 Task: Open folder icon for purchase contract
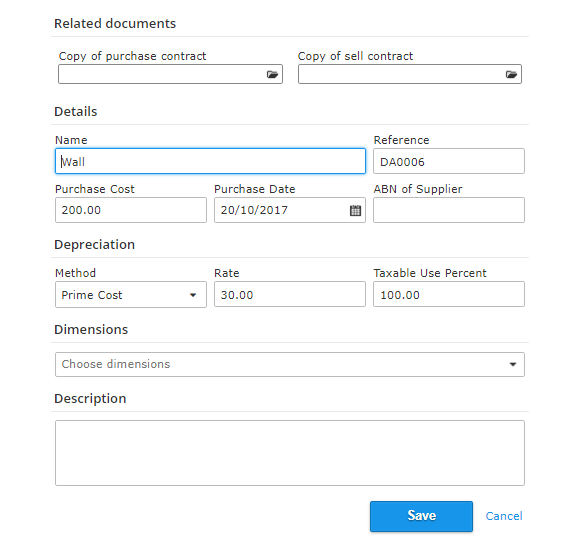pyautogui.click(x=272, y=74)
